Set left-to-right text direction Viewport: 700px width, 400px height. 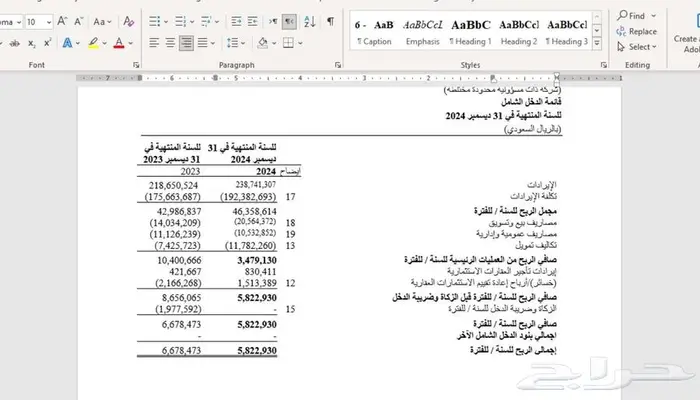click(x=273, y=21)
